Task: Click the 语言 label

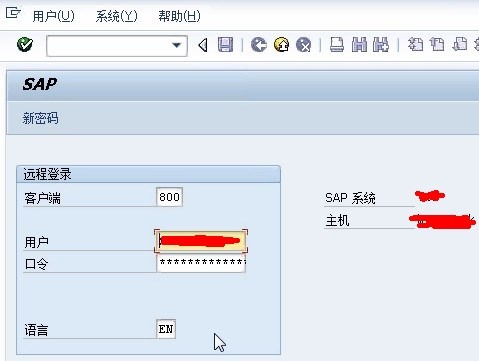Action: point(36,330)
